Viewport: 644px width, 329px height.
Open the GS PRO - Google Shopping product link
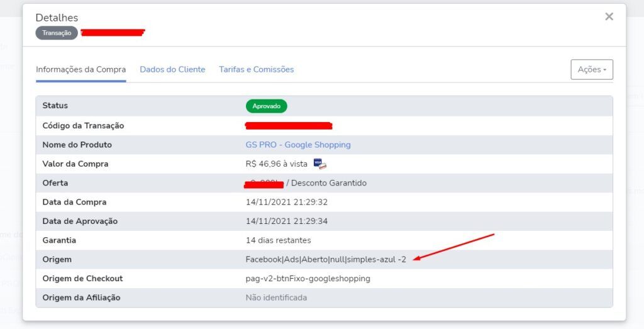coord(298,145)
